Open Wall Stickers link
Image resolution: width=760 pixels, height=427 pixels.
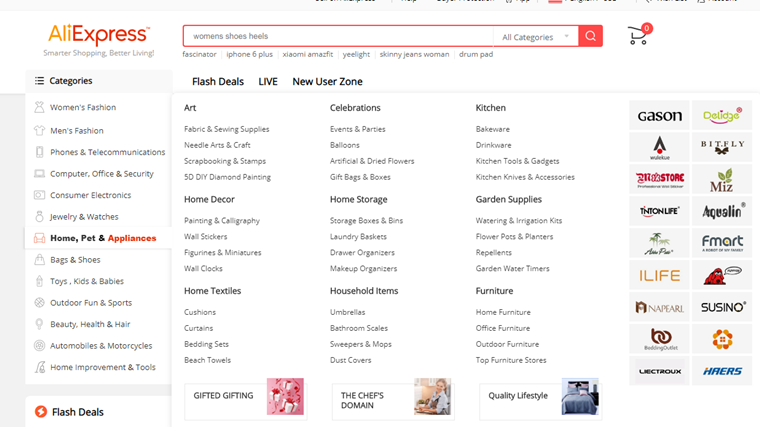(x=206, y=237)
